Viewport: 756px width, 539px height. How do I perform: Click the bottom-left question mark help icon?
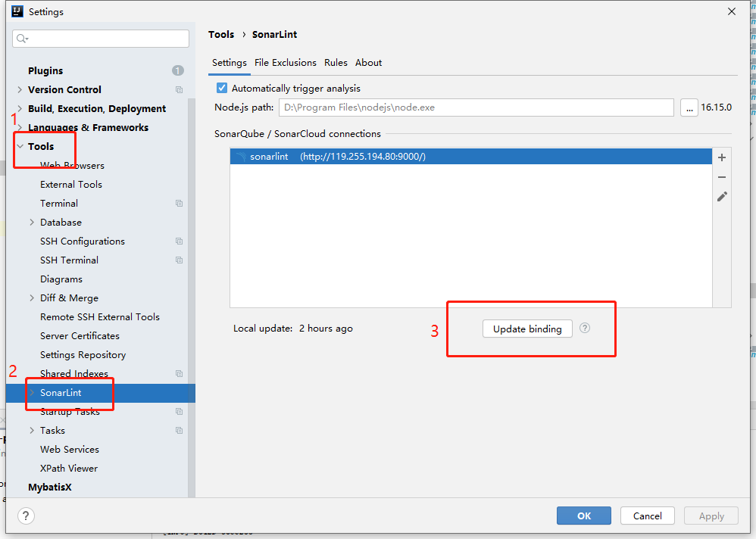[x=27, y=516]
